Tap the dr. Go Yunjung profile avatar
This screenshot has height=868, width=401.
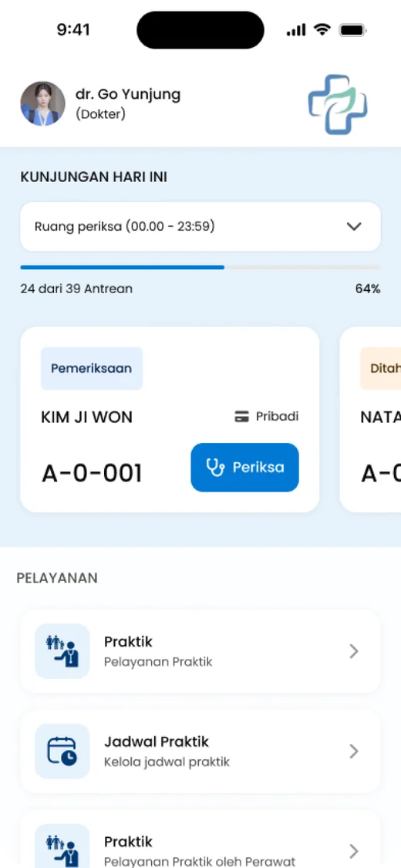[x=42, y=103]
